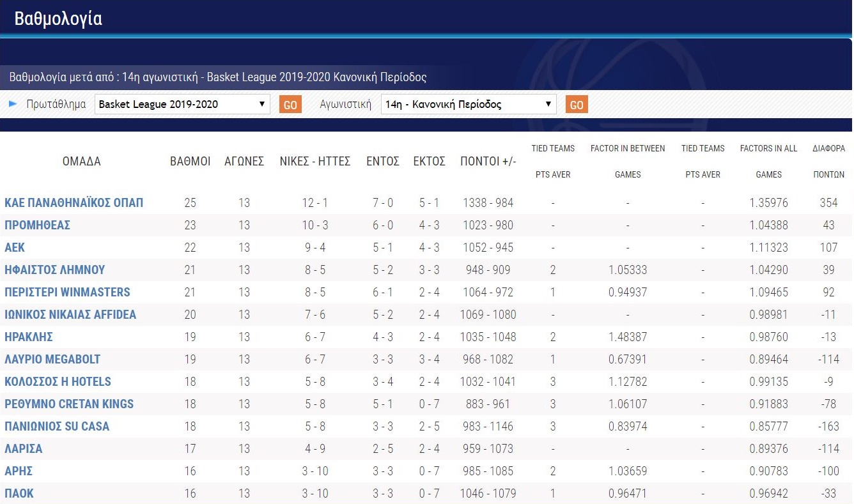Open ΠΑΝΙΩΝΙΟΣ SU CASA team page
The height and width of the screenshot is (504, 854).
57,427
